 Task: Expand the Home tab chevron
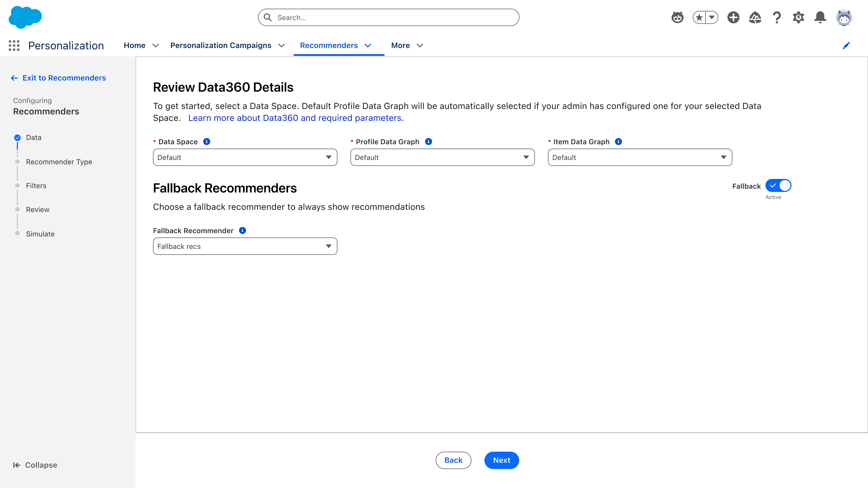click(155, 46)
